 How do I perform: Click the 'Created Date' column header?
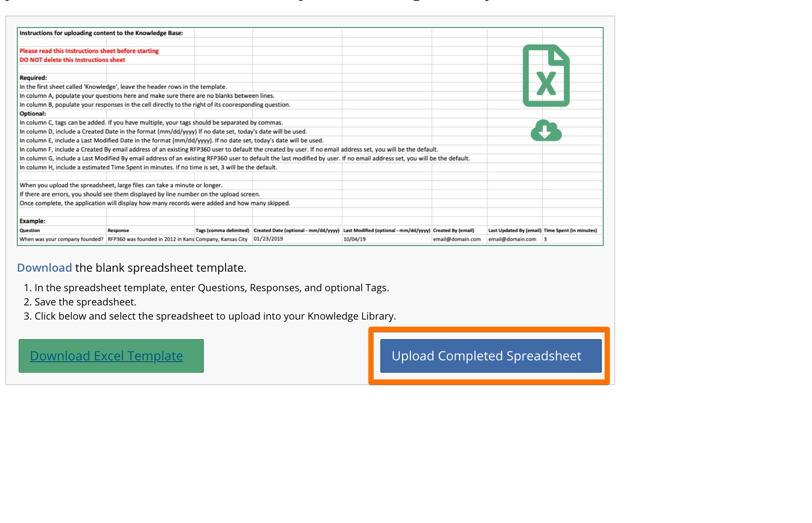pos(297,230)
